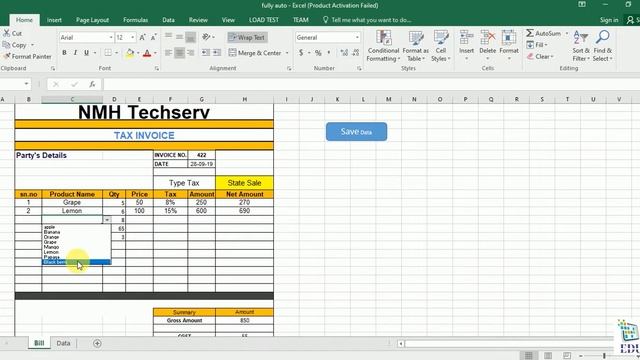This screenshot has height=360, width=640.
Task: Click the Insert cells icon
Action: pos(466,37)
